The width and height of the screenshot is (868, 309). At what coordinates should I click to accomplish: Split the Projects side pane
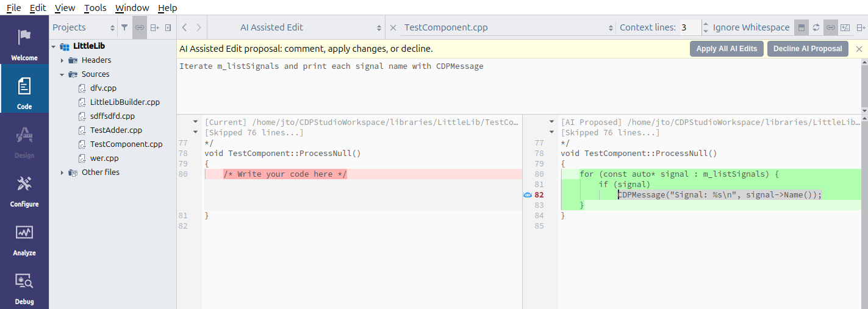coord(154,27)
